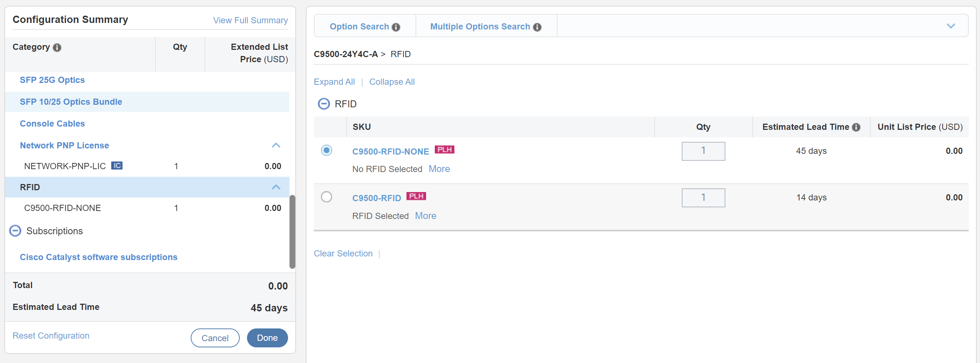Select the C9500-RFID-NONE radio button
Viewport: 980px width, 363px height.
point(327,151)
